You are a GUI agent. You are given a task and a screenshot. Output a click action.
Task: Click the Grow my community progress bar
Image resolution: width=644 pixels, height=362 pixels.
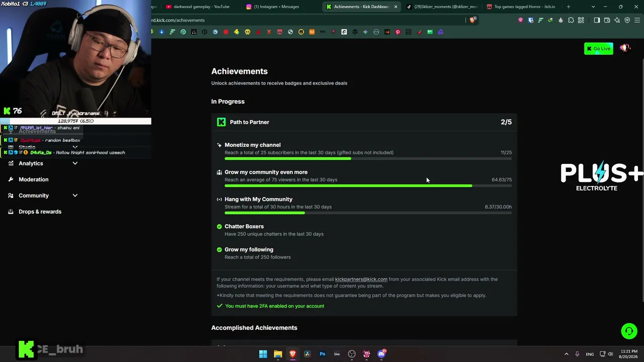[x=368, y=186]
